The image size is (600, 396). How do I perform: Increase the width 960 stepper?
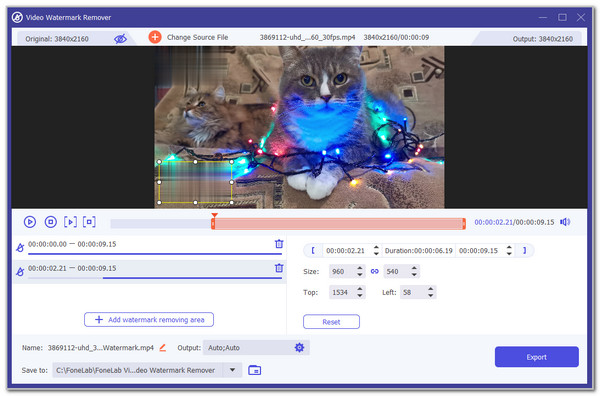[359, 268]
